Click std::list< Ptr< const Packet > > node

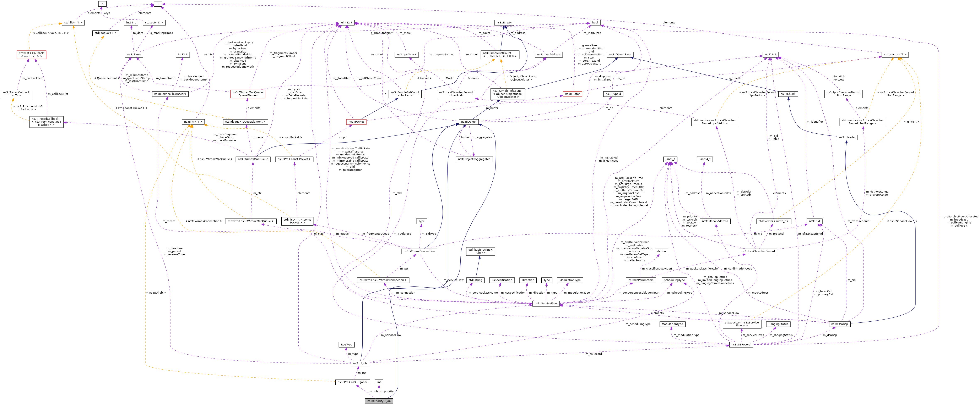[x=297, y=221]
